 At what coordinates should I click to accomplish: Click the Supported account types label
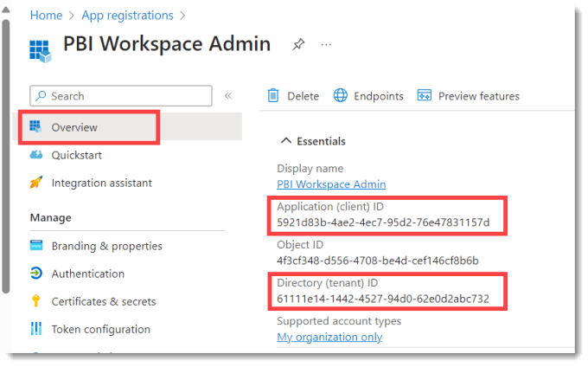click(339, 321)
